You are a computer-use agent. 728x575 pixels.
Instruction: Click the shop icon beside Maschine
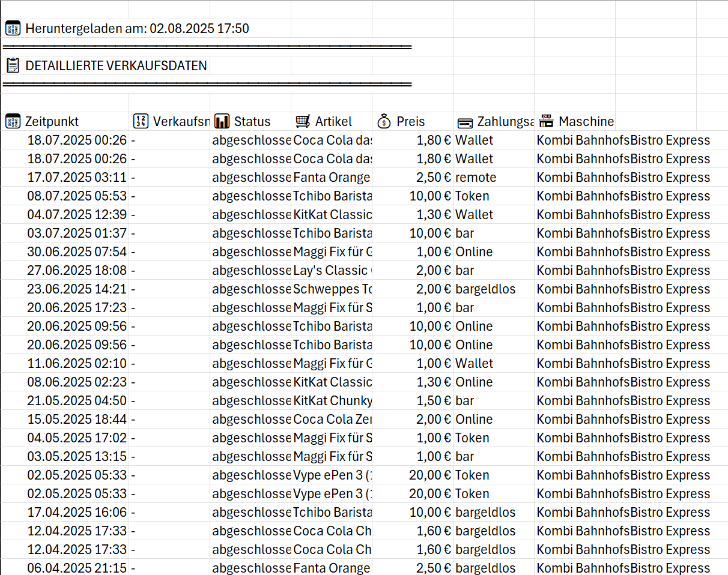click(x=546, y=121)
